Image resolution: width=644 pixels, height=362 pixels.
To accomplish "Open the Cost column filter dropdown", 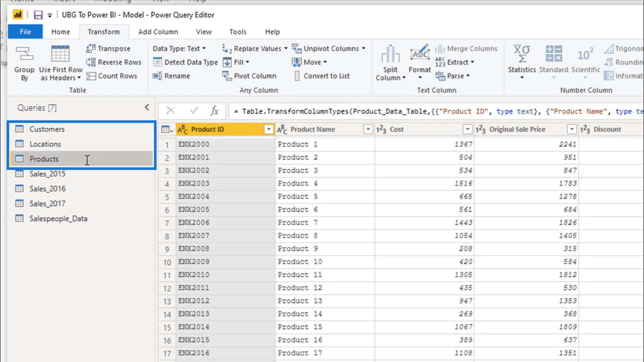I will click(x=467, y=129).
